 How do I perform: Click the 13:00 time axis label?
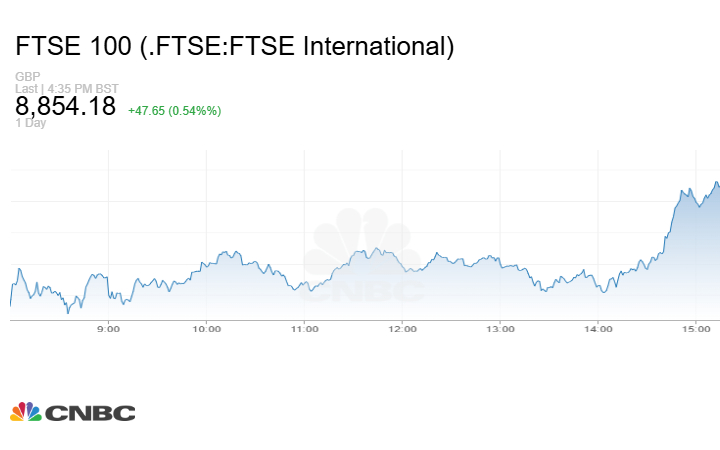point(500,329)
